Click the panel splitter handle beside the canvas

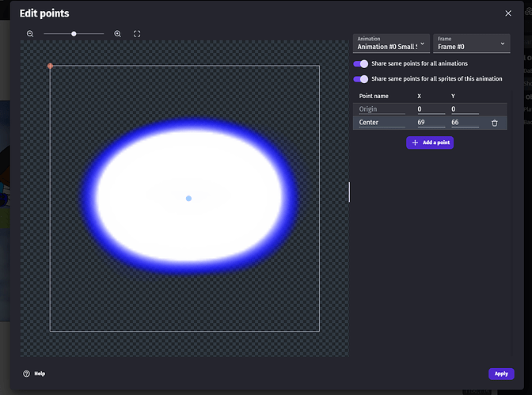(349, 192)
